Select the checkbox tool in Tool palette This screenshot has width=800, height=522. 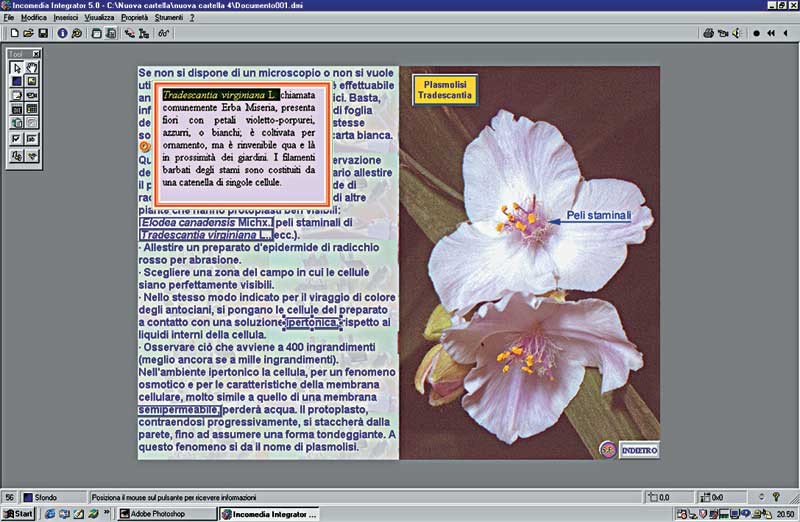pyautogui.click(x=17, y=138)
